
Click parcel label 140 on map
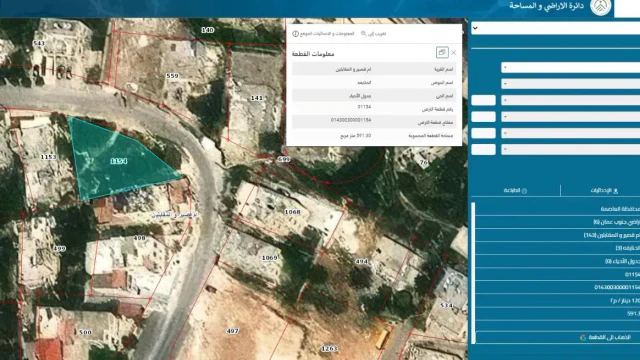point(208,30)
